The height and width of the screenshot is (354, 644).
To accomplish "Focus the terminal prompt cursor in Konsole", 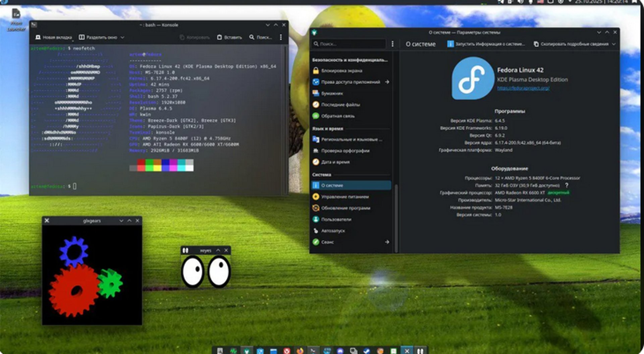I will pyautogui.click(x=74, y=186).
